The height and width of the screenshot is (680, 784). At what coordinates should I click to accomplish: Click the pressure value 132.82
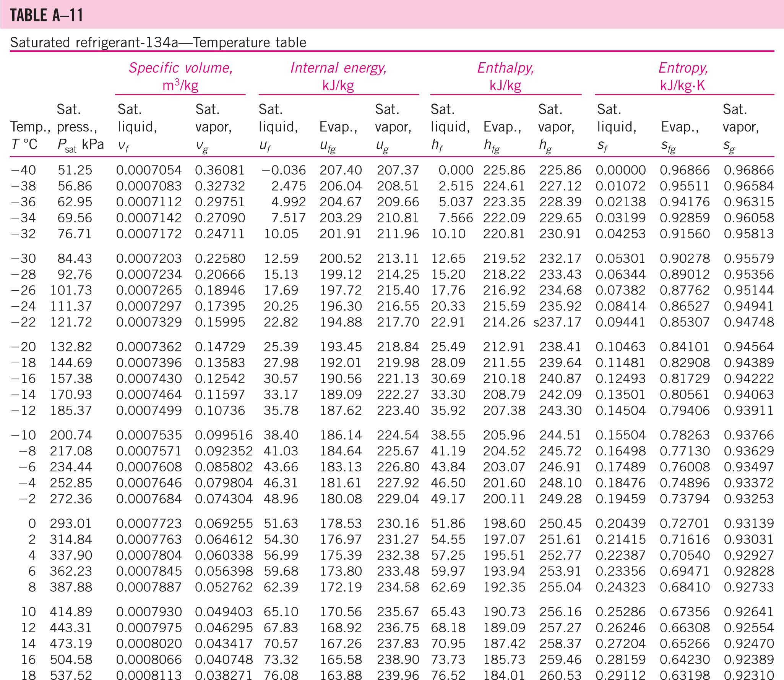pyautogui.click(x=71, y=347)
